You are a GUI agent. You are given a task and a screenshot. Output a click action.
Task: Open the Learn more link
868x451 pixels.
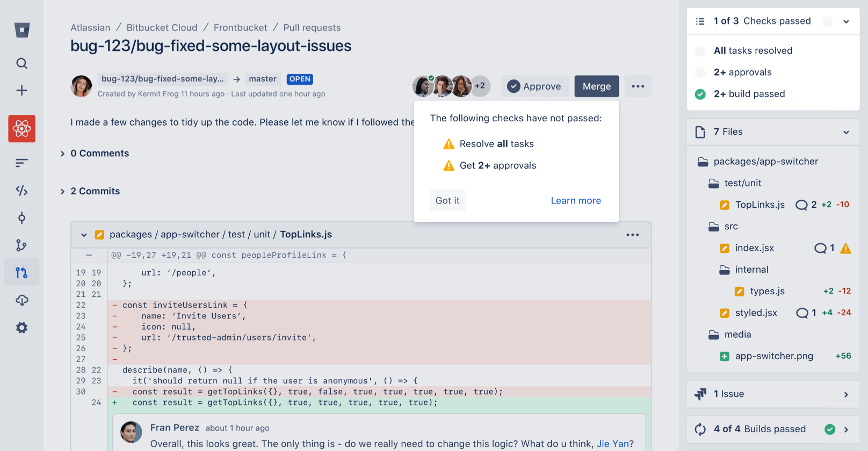575,200
